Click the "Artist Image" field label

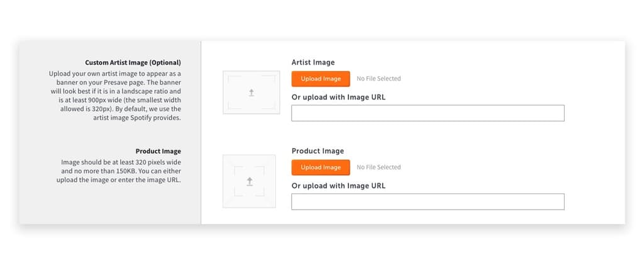313,62
